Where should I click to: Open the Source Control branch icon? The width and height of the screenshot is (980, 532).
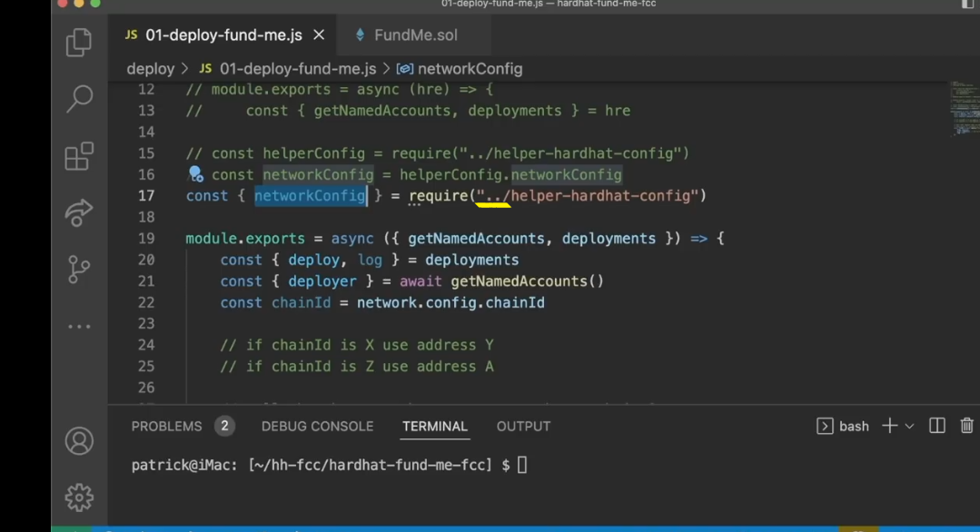click(x=79, y=269)
